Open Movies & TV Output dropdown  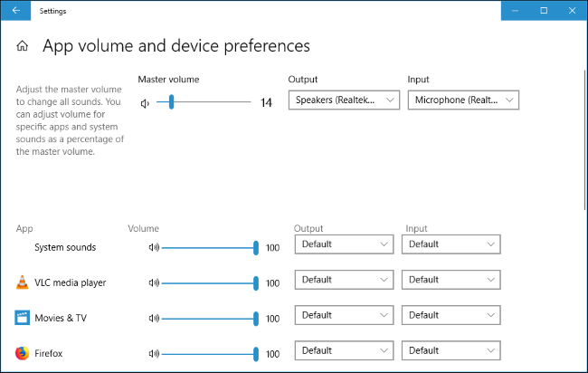tap(344, 315)
